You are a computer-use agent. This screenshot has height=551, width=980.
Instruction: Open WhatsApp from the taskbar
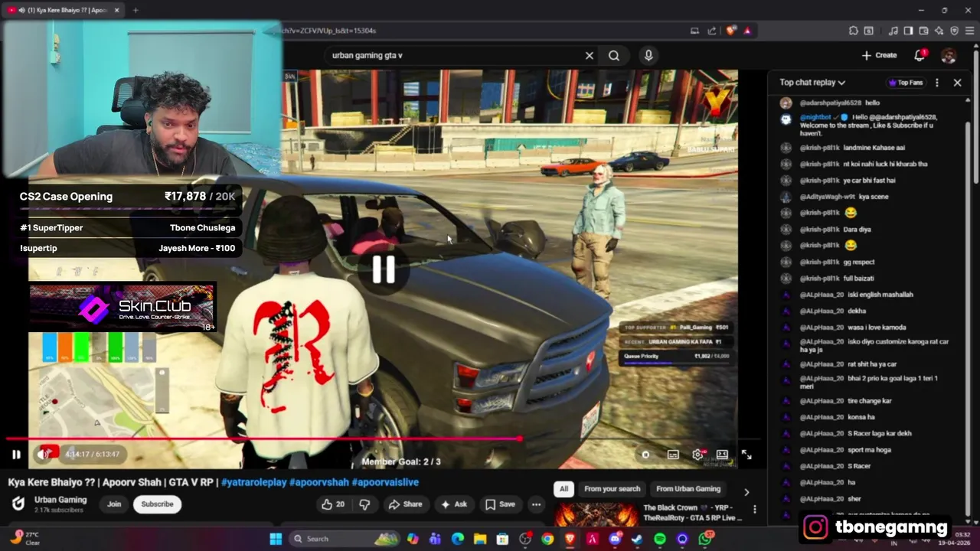click(705, 539)
